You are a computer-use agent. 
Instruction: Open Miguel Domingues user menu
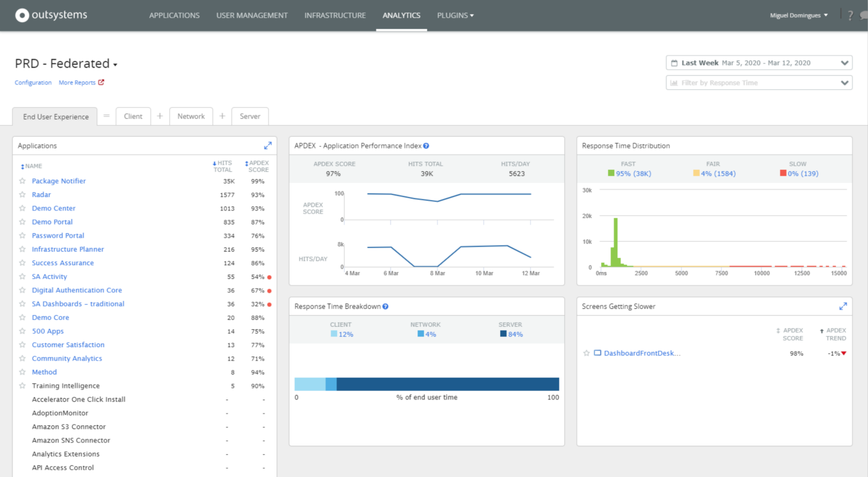[x=799, y=15]
